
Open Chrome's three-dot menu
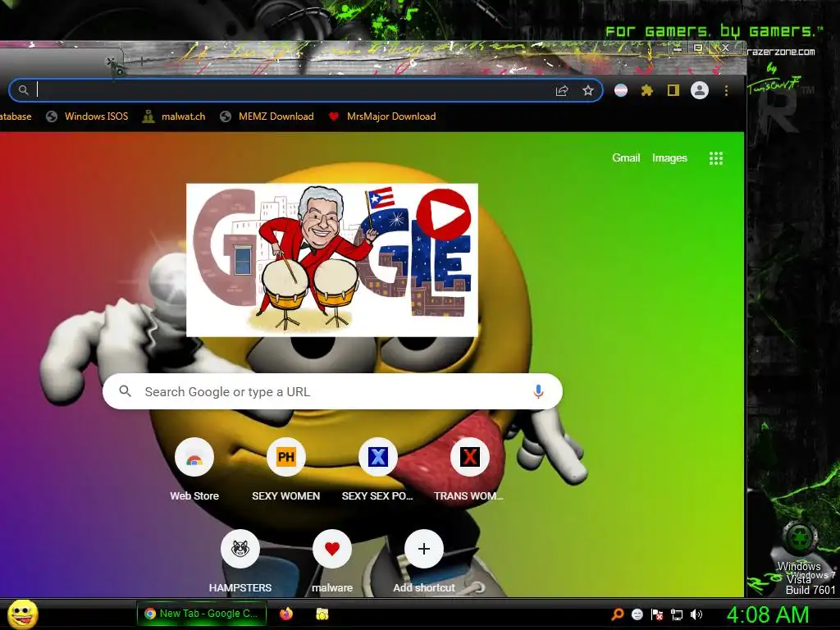click(727, 90)
